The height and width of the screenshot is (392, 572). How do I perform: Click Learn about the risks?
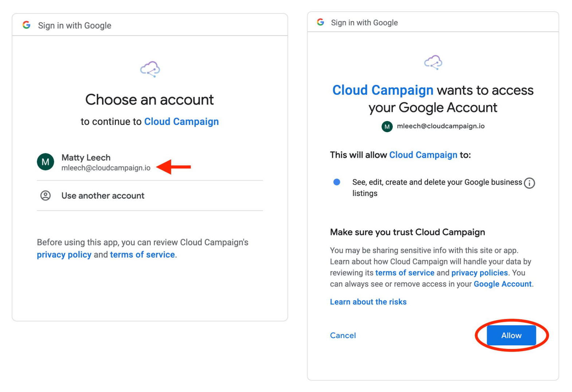pyautogui.click(x=368, y=302)
